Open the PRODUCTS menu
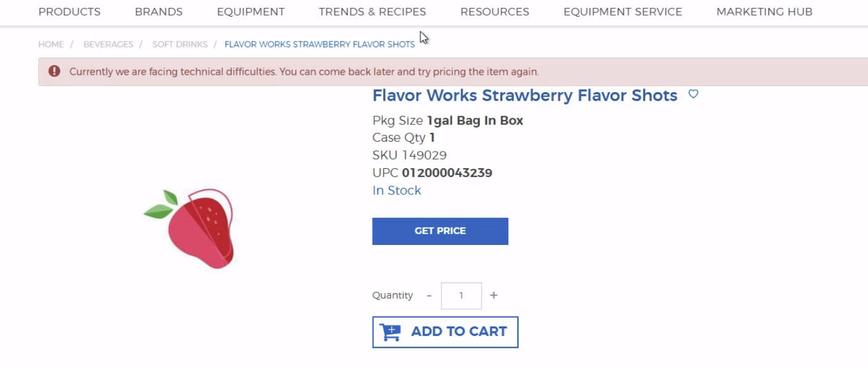Viewport: 868px width, 368px height. 69,12
